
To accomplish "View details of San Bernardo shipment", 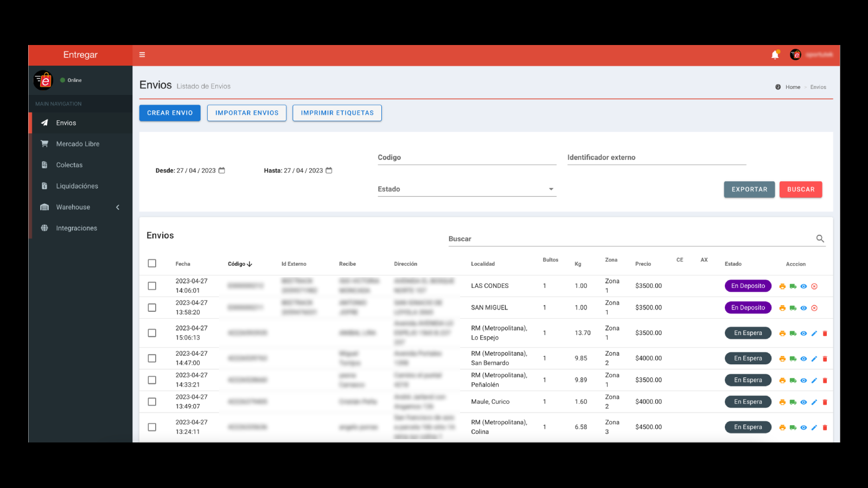I will pos(803,359).
